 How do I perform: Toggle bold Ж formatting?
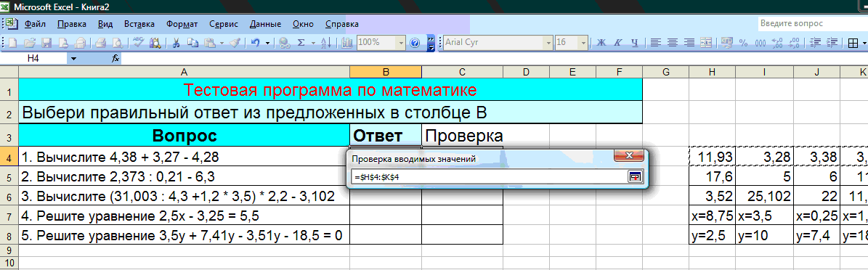601,43
